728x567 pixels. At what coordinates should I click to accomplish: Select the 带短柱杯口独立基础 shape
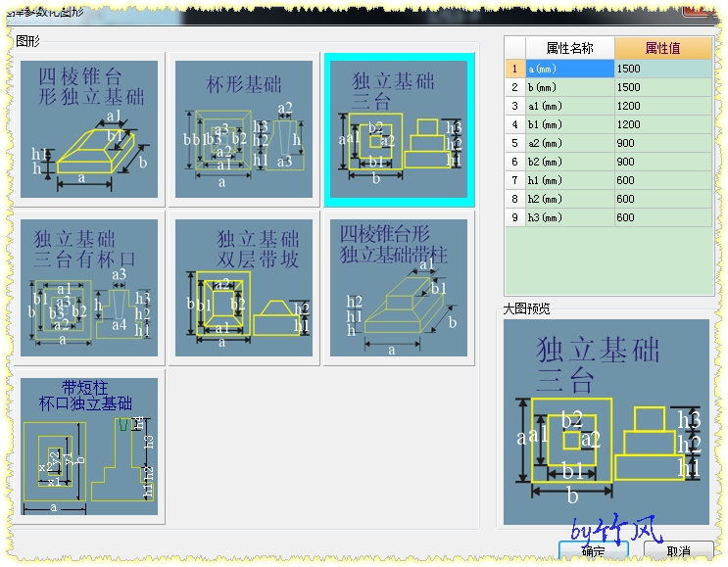pyautogui.click(x=89, y=447)
